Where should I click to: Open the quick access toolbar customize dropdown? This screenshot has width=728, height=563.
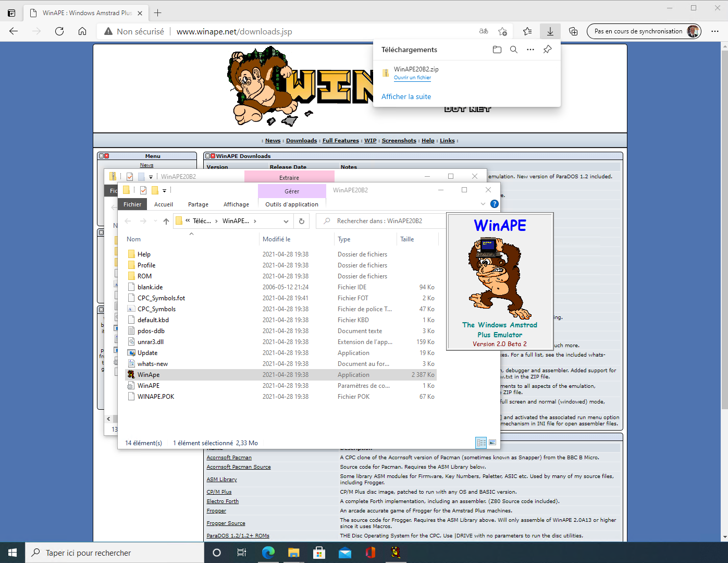164,191
